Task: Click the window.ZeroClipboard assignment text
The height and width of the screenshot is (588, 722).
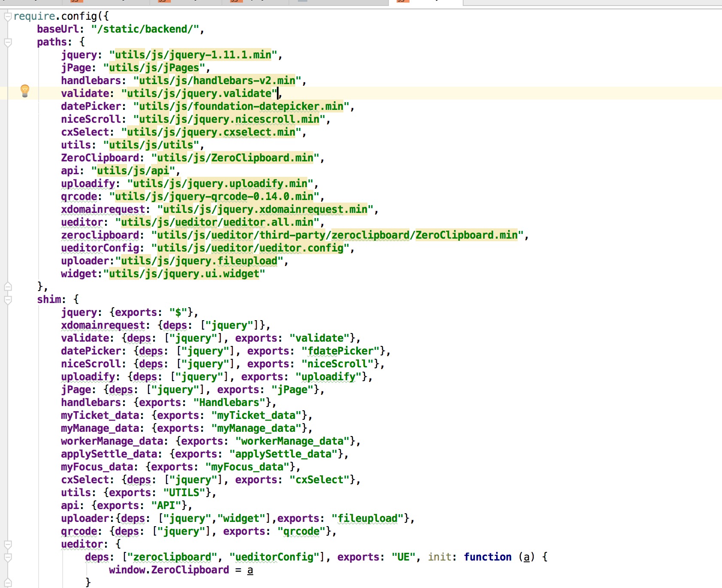Action: tap(181, 570)
